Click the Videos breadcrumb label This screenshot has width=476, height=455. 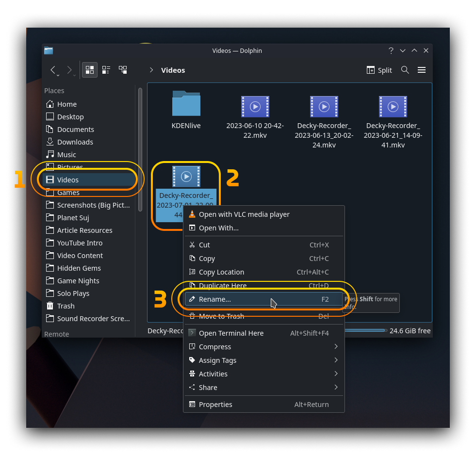(x=173, y=70)
